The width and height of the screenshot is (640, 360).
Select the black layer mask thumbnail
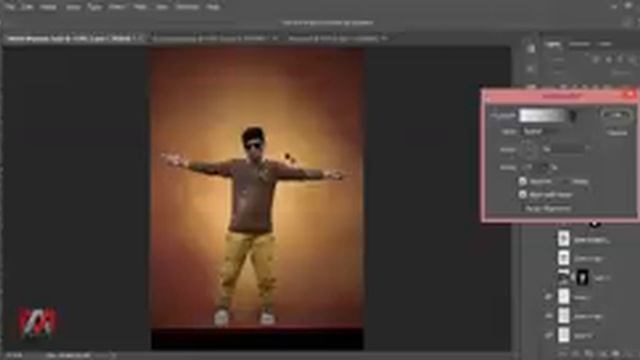582,278
